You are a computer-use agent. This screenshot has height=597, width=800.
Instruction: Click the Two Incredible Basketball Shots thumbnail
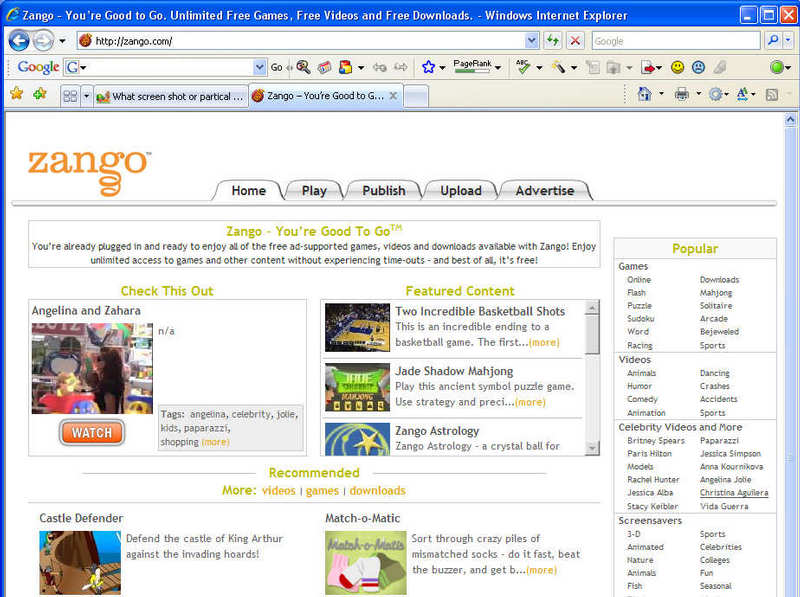coord(357,328)
